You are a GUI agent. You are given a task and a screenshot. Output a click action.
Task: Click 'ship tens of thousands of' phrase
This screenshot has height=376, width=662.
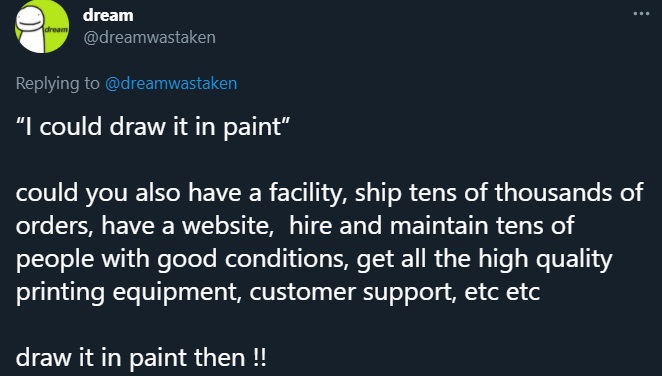point(499,192)
